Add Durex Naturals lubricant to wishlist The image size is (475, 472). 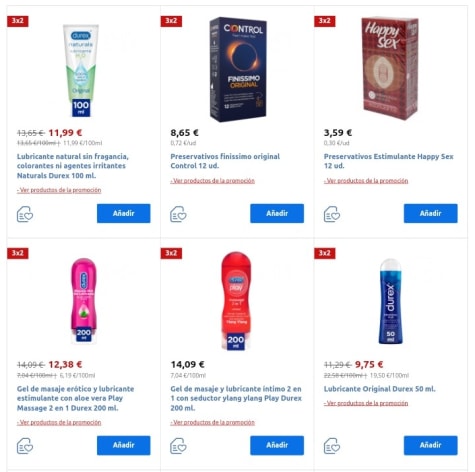tap(25, 214)
